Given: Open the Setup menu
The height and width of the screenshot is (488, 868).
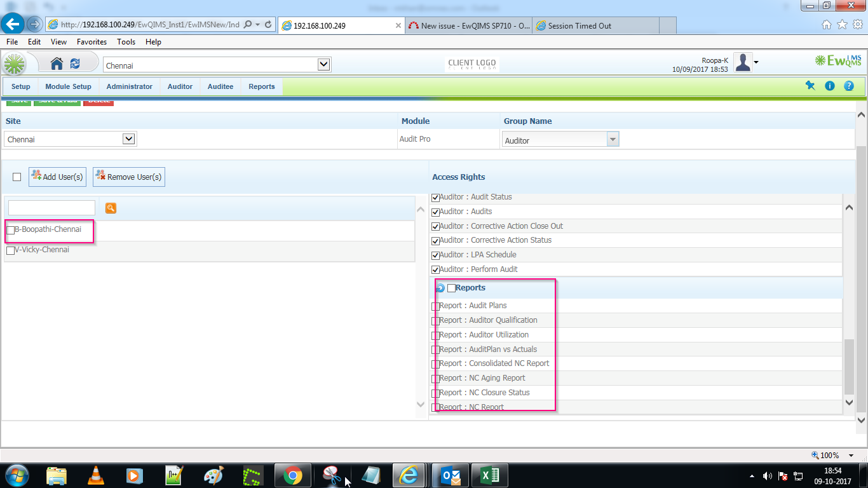Looking at the screenshot, I should click(21, 86).
